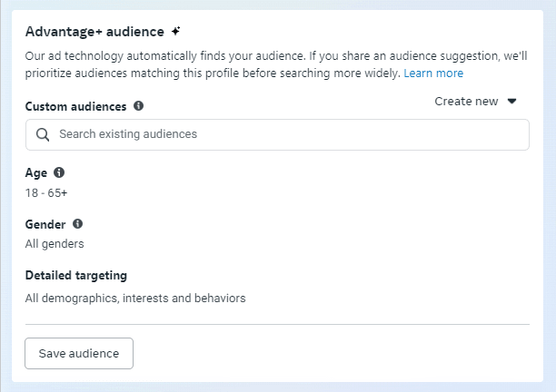Click the Detailed targeting heading
Viewport: 556px width, 392px height.
coord(76,276)
